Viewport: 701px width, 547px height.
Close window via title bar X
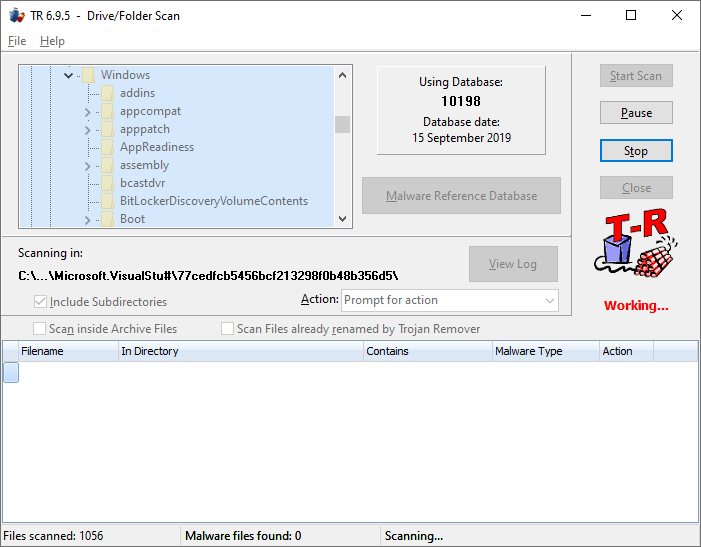(x=676, y=15)
